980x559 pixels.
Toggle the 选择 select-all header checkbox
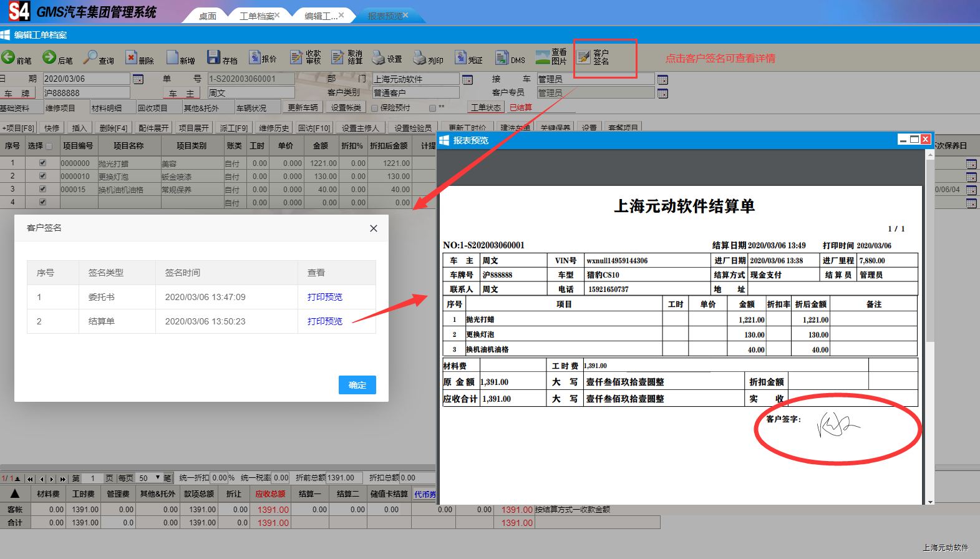49,146
